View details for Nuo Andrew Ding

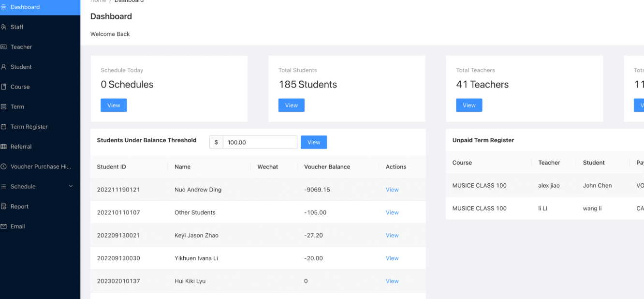(x=392, y=190)
